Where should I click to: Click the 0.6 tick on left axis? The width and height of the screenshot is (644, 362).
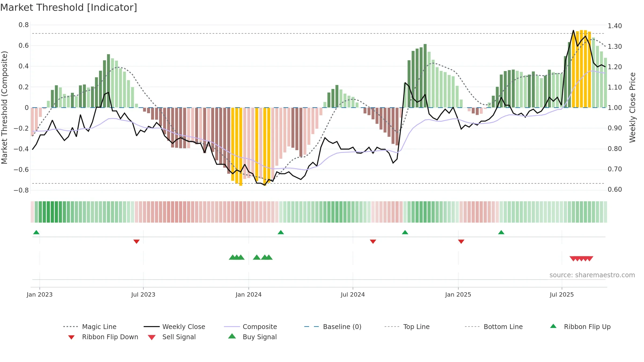click(x=24, y=46)
